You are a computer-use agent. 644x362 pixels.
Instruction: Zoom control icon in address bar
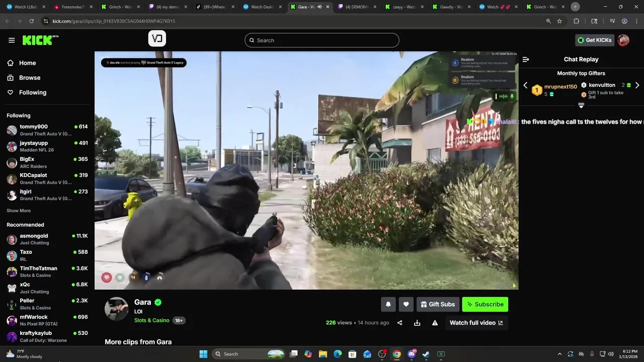(548, 21)
